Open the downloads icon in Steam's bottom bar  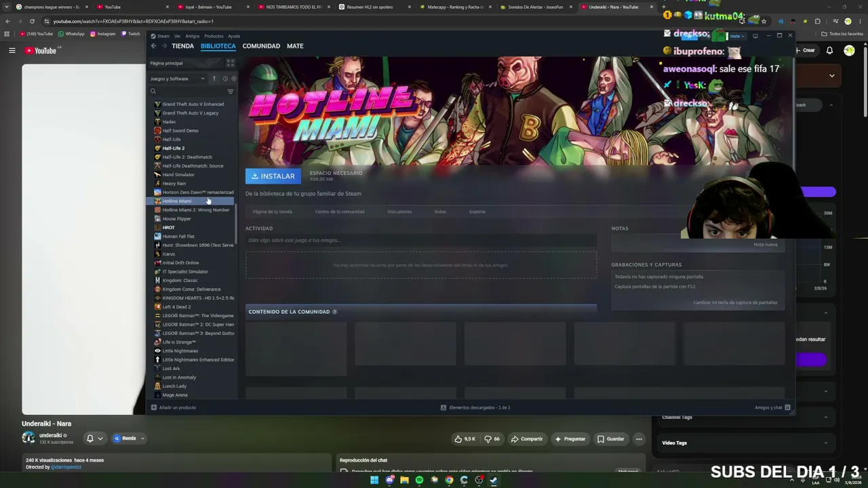pos(443,407)
